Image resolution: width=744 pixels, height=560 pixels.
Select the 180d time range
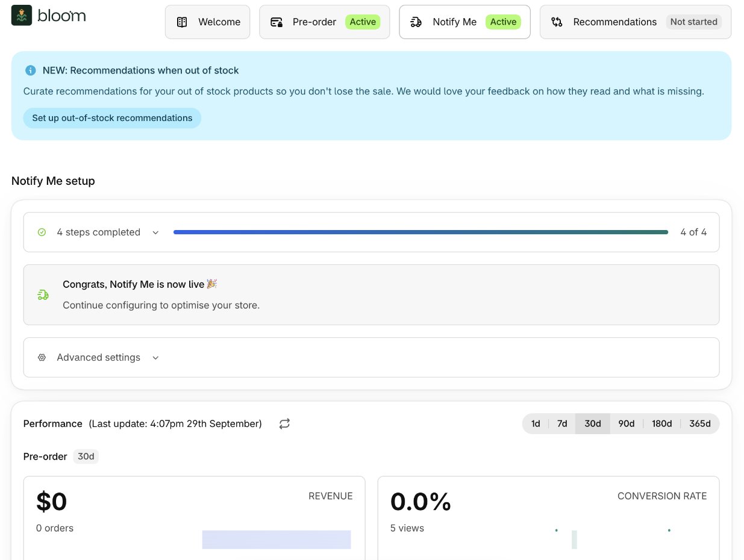click(661, 424)
